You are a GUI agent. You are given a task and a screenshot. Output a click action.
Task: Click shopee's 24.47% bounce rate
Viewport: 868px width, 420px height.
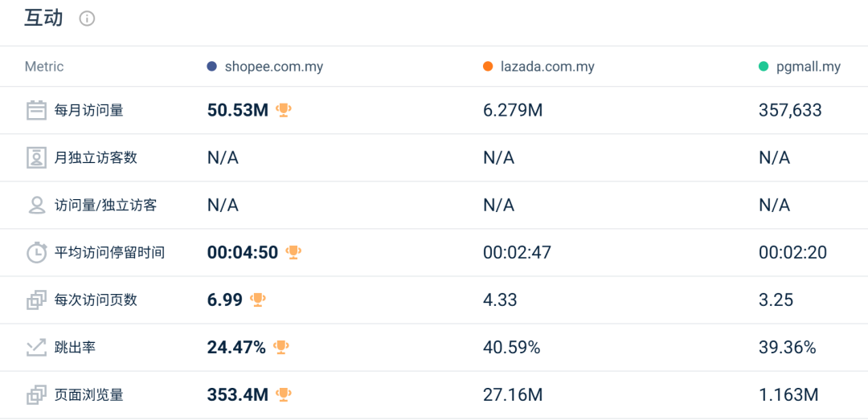[x=236, y=348]
